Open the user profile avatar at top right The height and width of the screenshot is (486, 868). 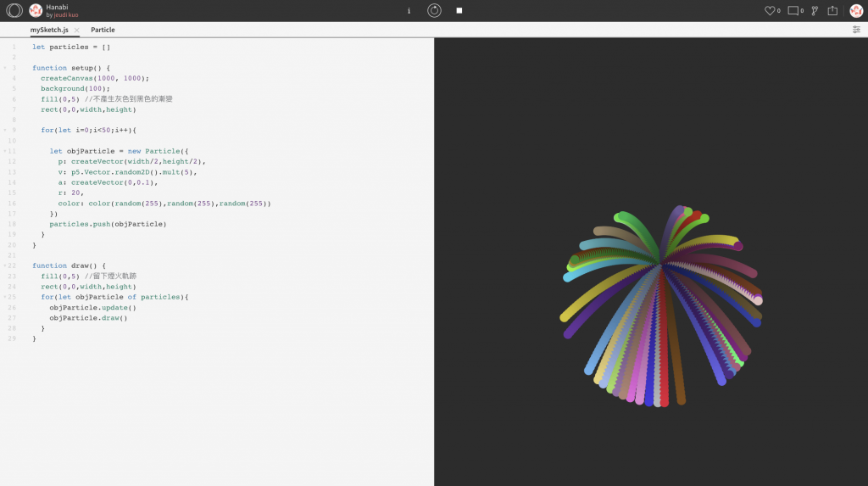856,10
